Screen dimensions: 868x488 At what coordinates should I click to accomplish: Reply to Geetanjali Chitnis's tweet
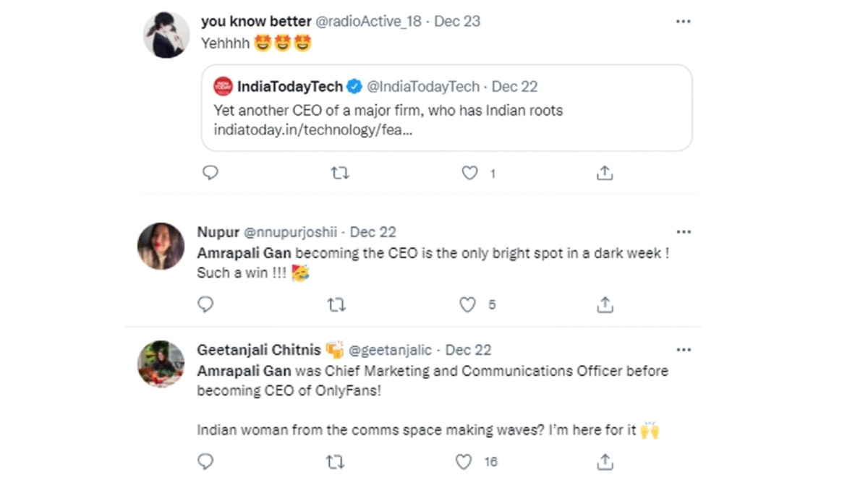click(205, 461)
